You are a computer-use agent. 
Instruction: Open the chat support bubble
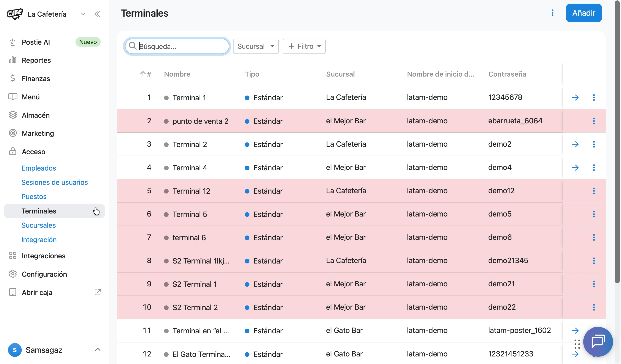(x=598, y=341)
